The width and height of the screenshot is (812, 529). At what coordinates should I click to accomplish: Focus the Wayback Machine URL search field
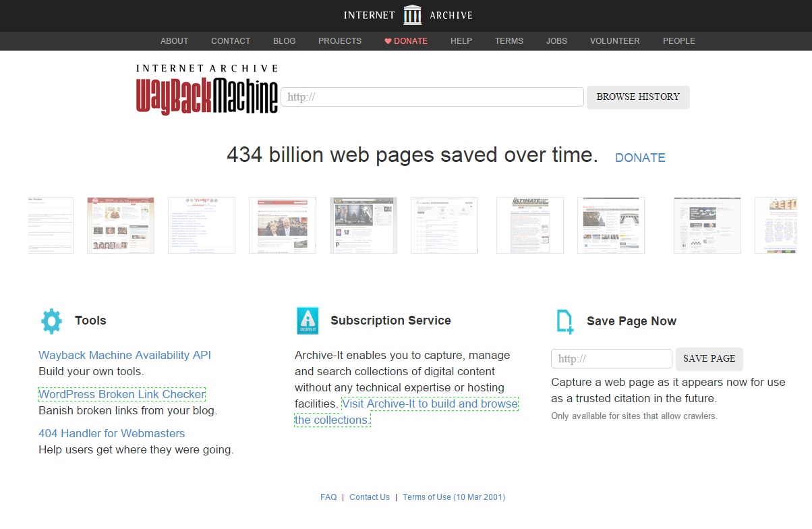pos(432,96)
